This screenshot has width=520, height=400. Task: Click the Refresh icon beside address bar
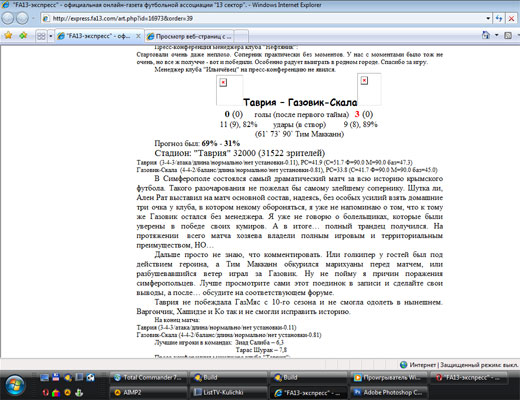coord(499,18)
